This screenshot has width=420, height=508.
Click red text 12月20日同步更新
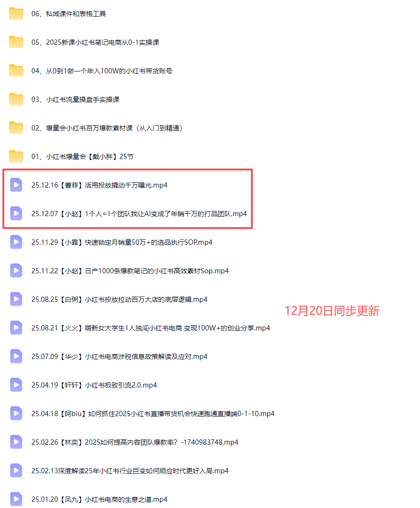click(x=332, y=311)
